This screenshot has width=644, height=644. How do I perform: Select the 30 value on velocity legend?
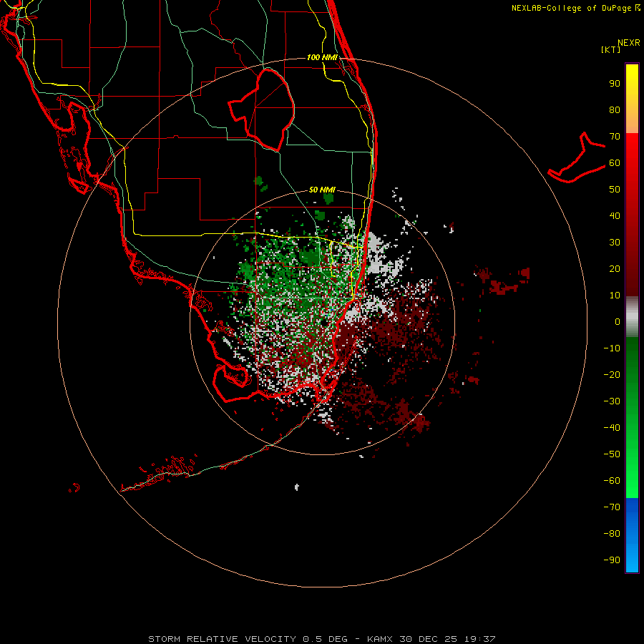tap(615, 243)
